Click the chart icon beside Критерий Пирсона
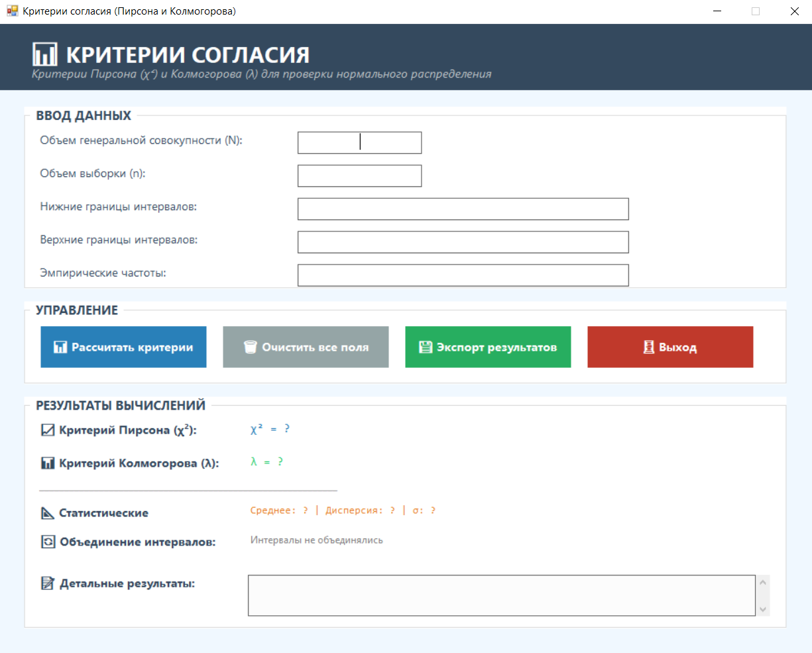812x653 pixels. point(48,430)
